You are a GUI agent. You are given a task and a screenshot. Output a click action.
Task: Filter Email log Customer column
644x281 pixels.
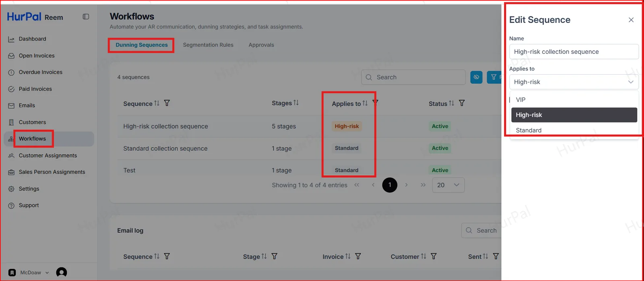tap(434, 256)
